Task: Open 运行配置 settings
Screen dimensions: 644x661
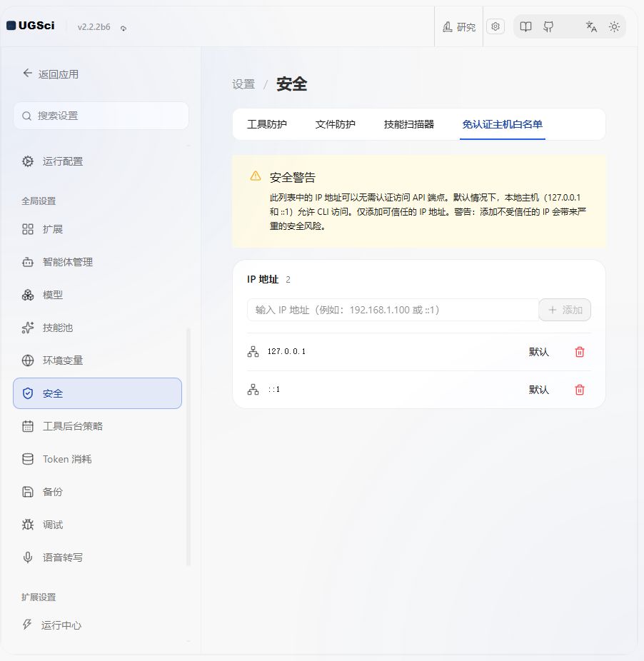Action: click(97, 161)
